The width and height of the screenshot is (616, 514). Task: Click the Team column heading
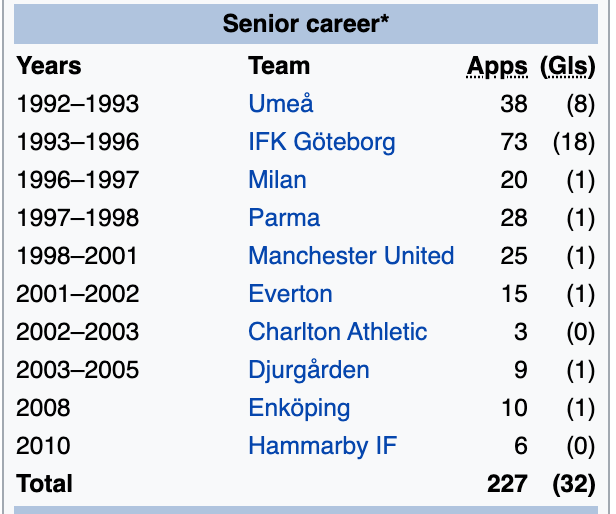[279, 67]
